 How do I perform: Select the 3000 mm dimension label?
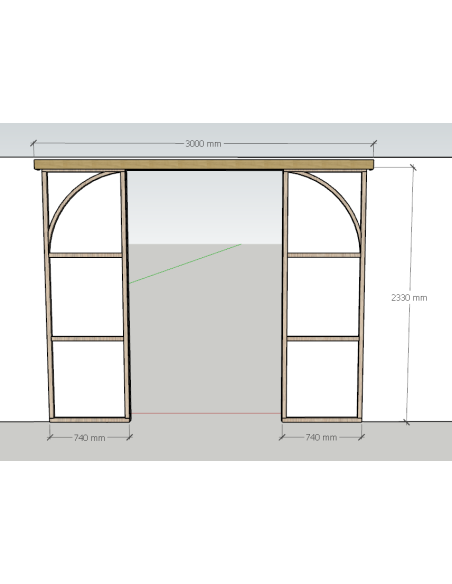(x=203, y=143)
